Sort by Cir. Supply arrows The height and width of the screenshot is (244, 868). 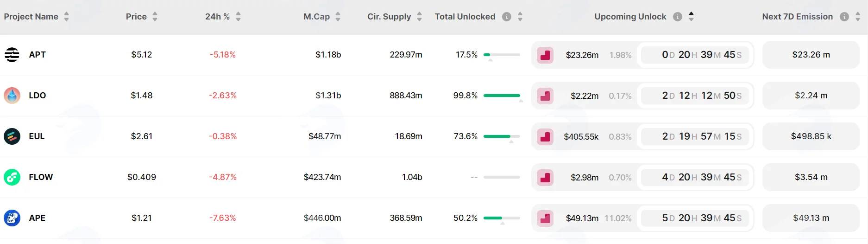419,17
